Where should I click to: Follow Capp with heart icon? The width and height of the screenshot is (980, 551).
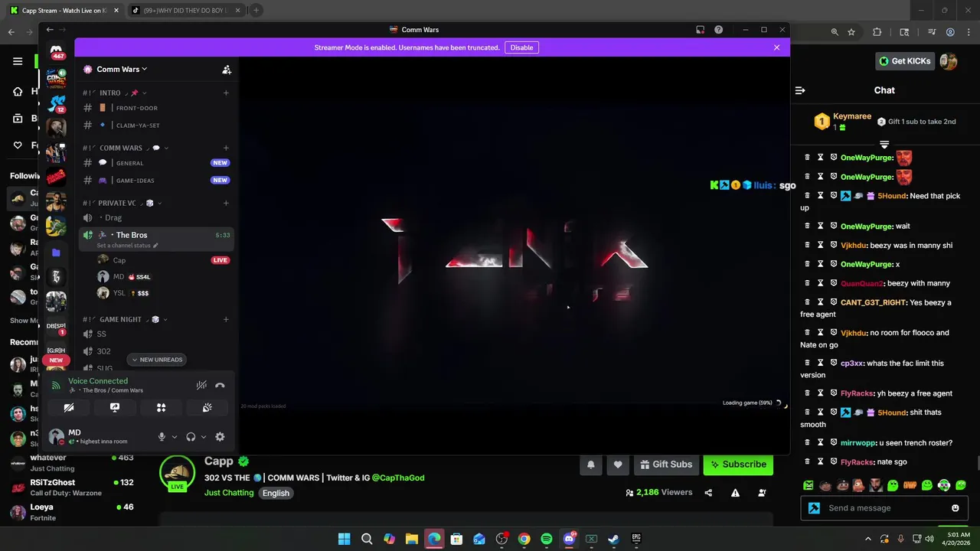(618, 465)
